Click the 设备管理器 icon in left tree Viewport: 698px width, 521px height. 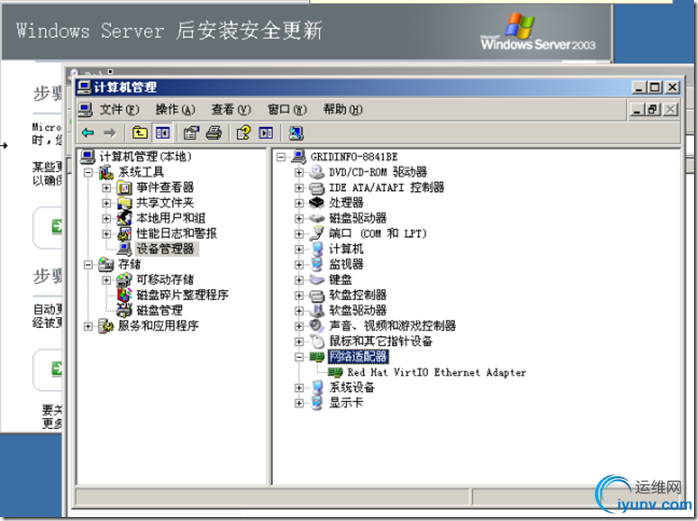124,249
